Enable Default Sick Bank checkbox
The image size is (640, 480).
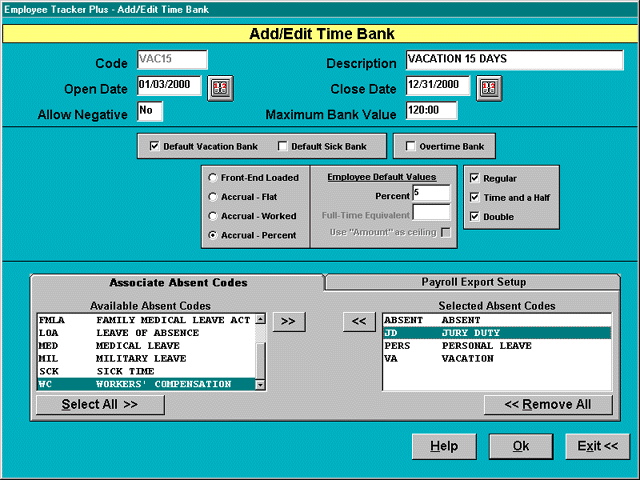pos(282,147)
